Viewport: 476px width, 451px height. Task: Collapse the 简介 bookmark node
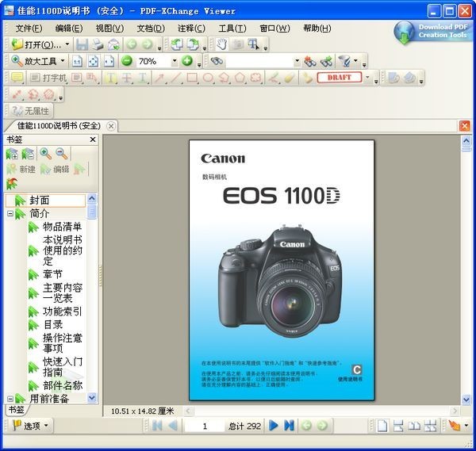click(x=10, y=214)
